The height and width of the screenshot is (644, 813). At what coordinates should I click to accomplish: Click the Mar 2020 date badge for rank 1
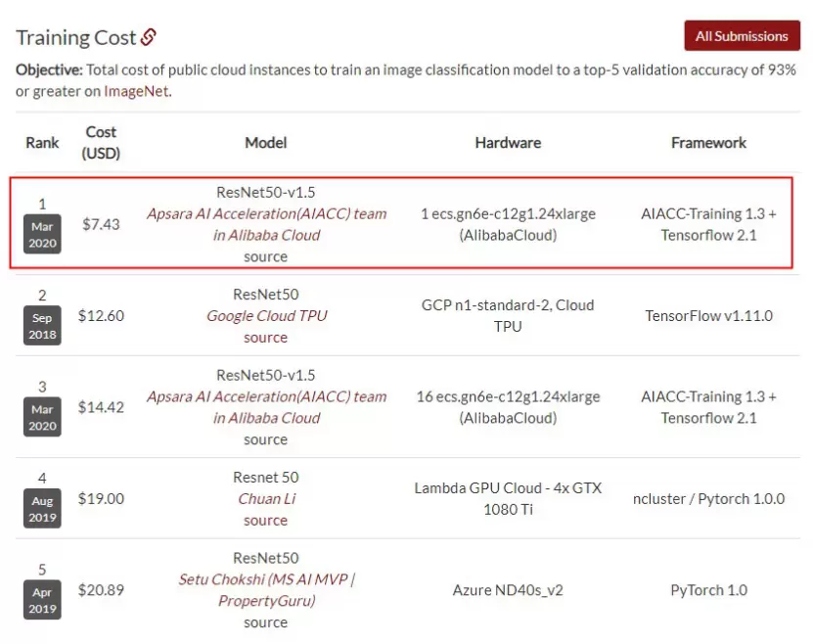(x=42, y=235)
